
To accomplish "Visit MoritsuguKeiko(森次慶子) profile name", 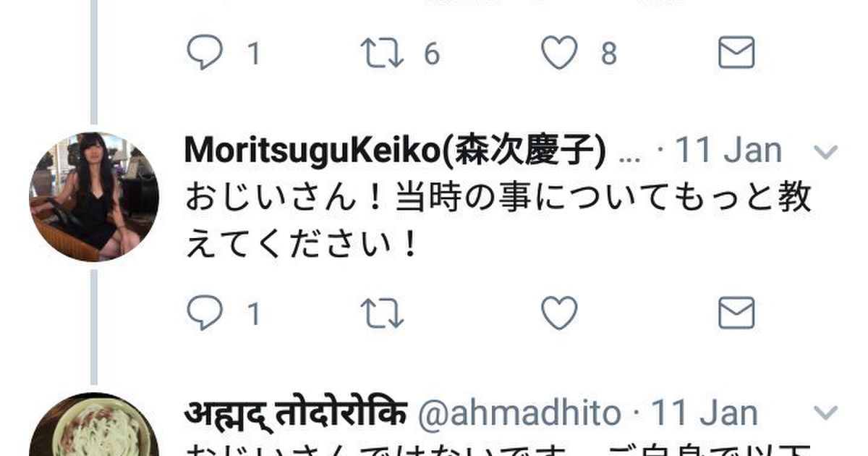I will click(x=396, y=151).
